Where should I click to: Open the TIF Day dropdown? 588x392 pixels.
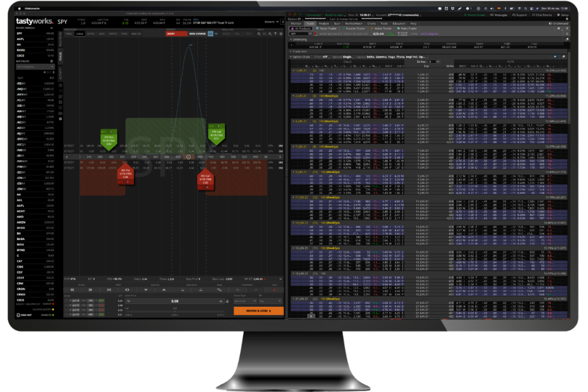(269, 301)
